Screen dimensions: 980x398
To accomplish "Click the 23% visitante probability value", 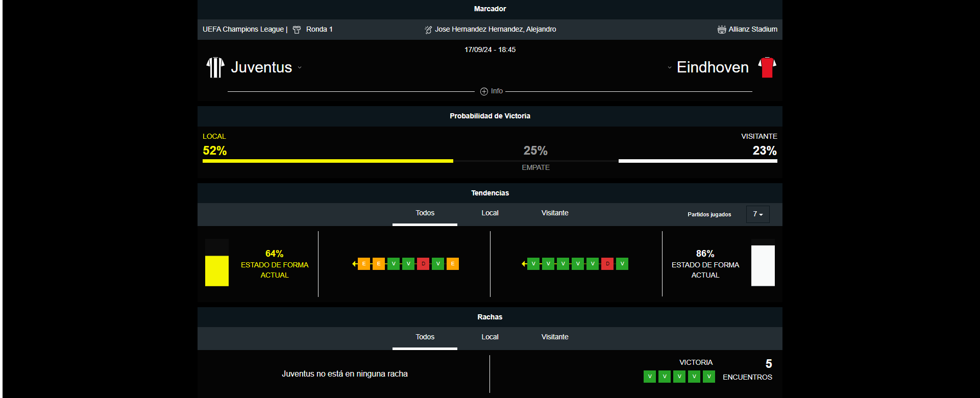I will [x=765, y=151].
